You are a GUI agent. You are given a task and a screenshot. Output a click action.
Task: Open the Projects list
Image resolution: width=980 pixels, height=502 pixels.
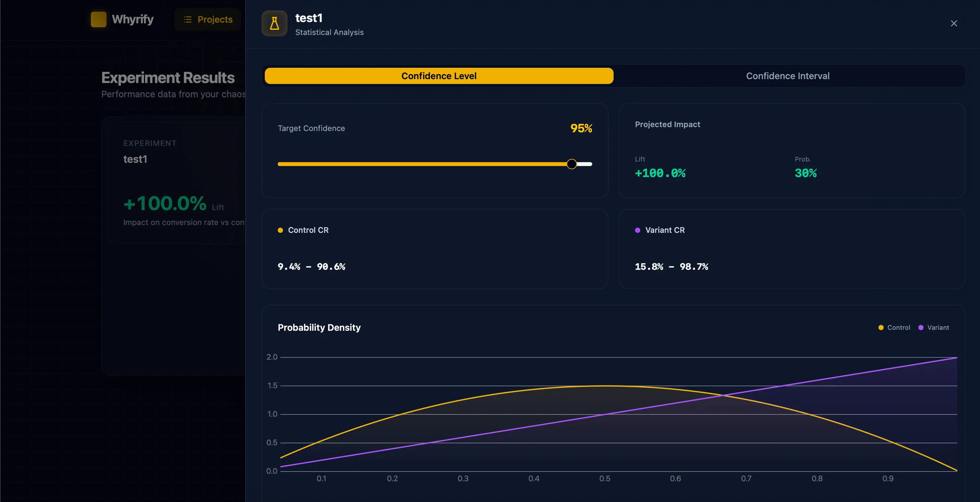pos(207,19)
